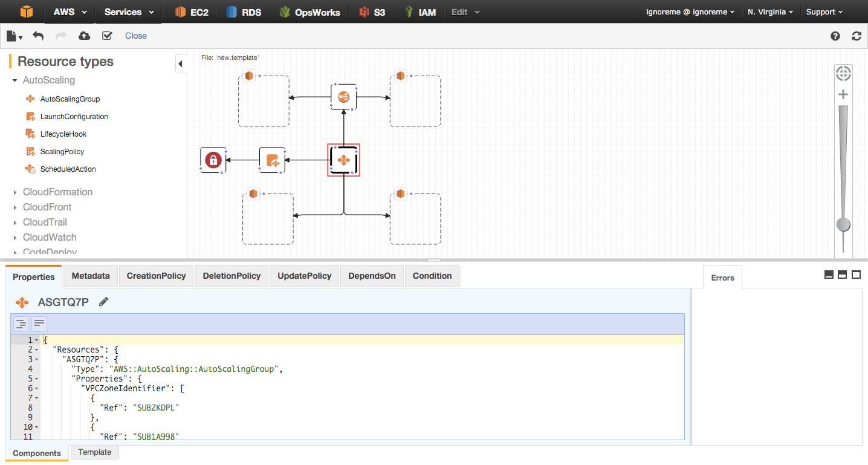Click the cloud upload create stack icon
The image size is (868, 465).
pos(85,36)
